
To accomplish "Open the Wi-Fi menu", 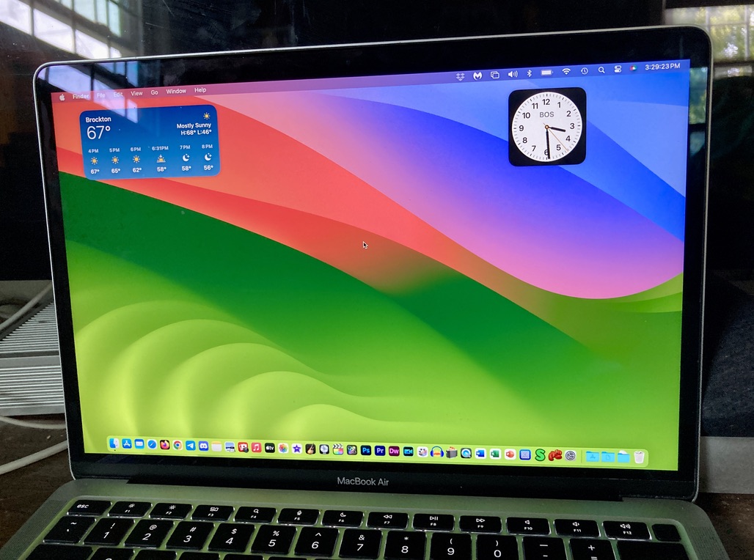I will [x=566, y=72].
